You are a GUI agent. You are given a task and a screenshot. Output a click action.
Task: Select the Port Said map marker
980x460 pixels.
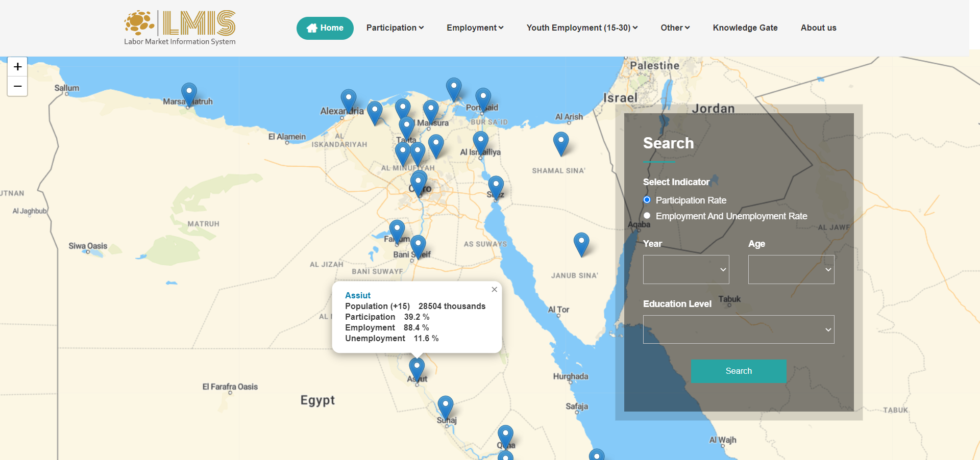(x=483, y=98)
